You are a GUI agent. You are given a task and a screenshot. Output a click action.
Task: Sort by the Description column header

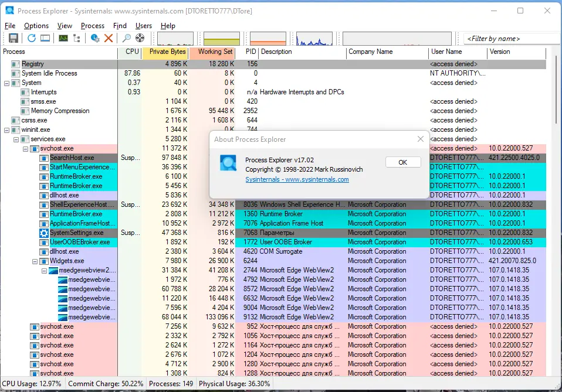tap(302, 52)
